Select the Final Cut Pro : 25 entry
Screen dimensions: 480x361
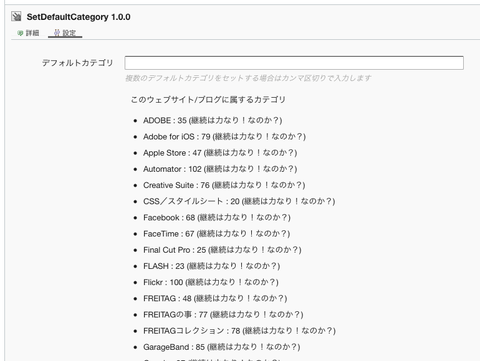[x=222, y=250]
